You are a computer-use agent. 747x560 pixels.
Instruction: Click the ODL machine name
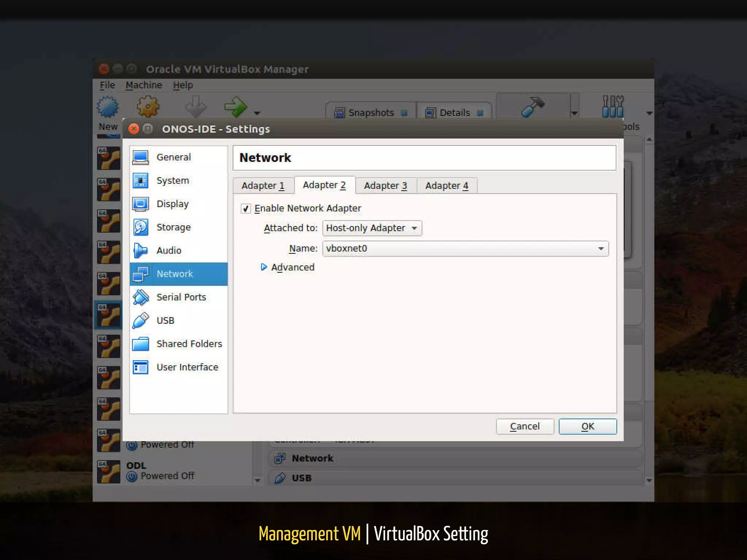pyautogui.click(x=136, y=466)
